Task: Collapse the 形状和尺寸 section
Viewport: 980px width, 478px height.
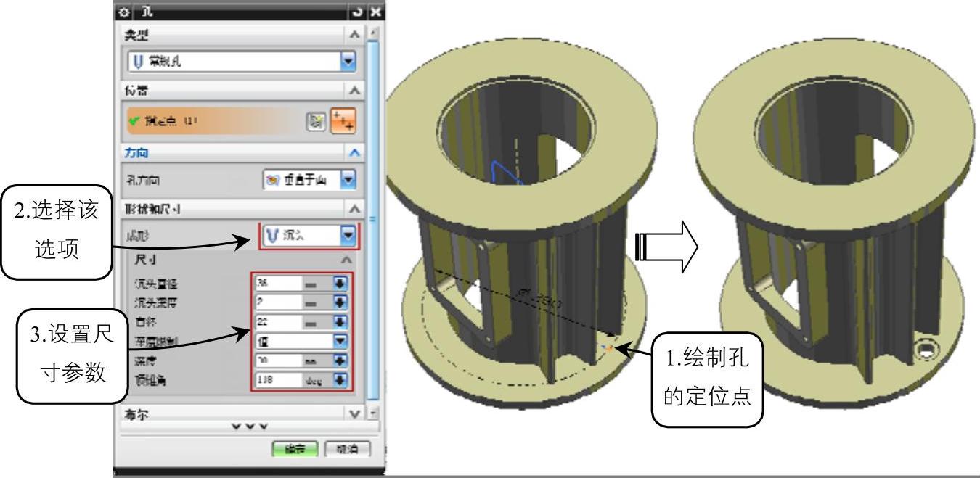Action: [x=354, y=208]
